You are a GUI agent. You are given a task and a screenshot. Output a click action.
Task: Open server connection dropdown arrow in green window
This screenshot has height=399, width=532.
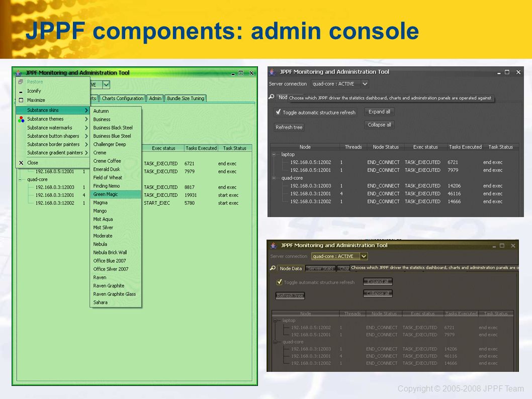106,84
